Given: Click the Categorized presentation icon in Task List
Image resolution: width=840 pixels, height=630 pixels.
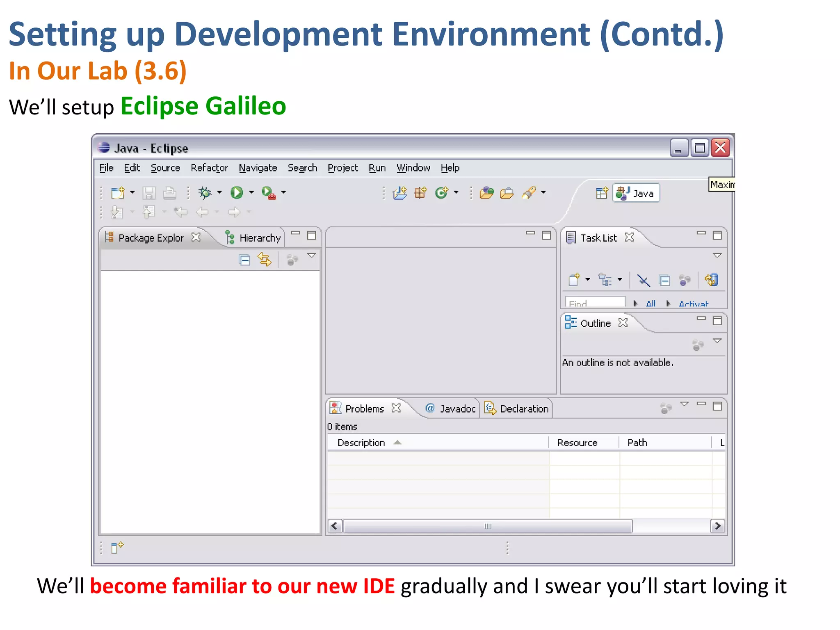Looking at the screenshot, I should (x=605, y=280).
